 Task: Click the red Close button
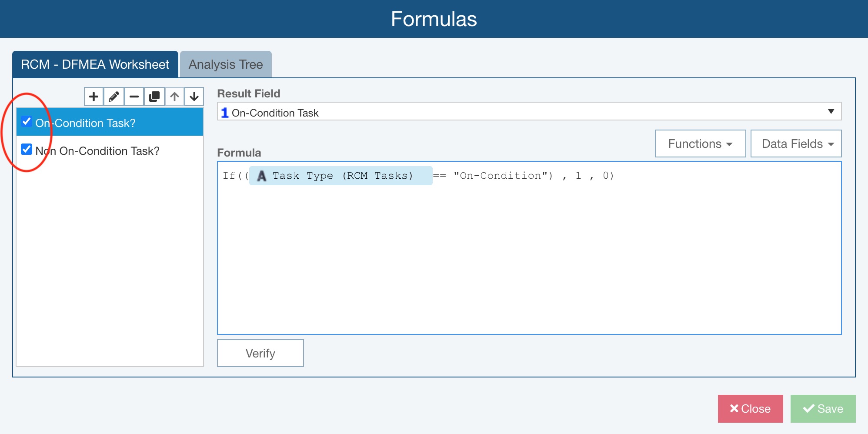pyautogui.click(x=750, y=409)
